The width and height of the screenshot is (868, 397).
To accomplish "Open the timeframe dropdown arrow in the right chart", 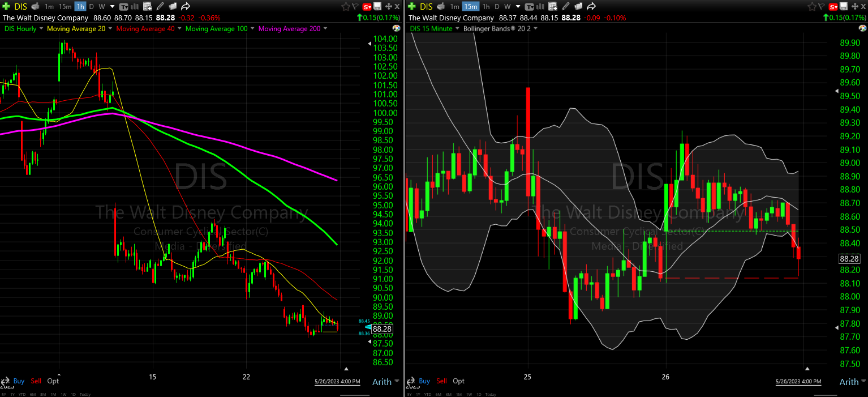I will point(518,7).
